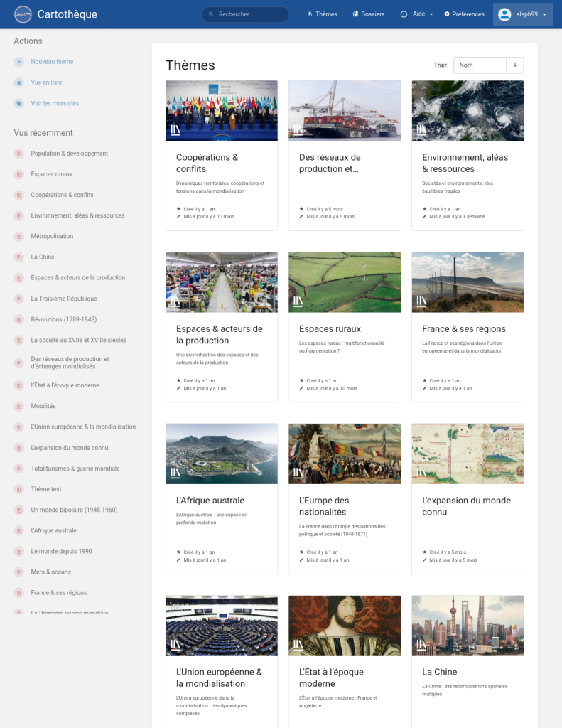
Task: Click the list view icon in Actions
Action: (x=19, y=82)
